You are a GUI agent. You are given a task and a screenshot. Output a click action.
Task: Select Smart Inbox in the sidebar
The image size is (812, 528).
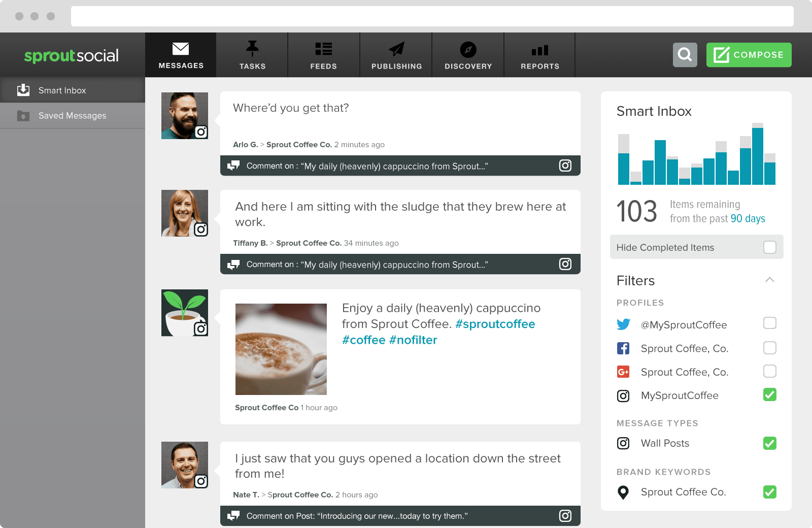coord(73,90)
